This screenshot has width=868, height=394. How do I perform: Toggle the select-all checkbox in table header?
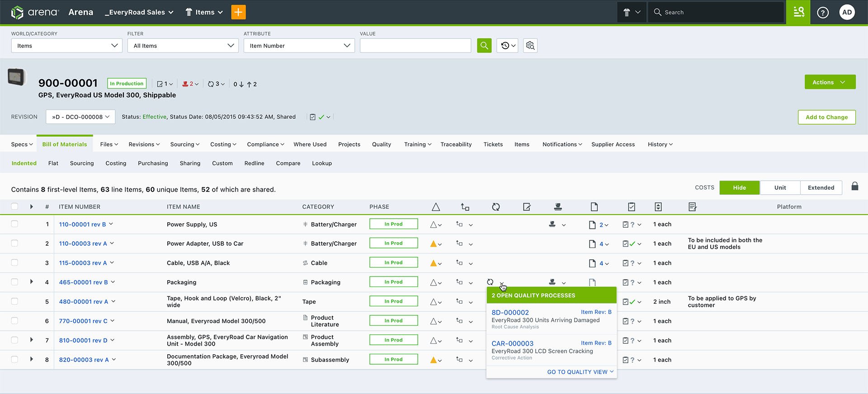[x=14, y=206]
